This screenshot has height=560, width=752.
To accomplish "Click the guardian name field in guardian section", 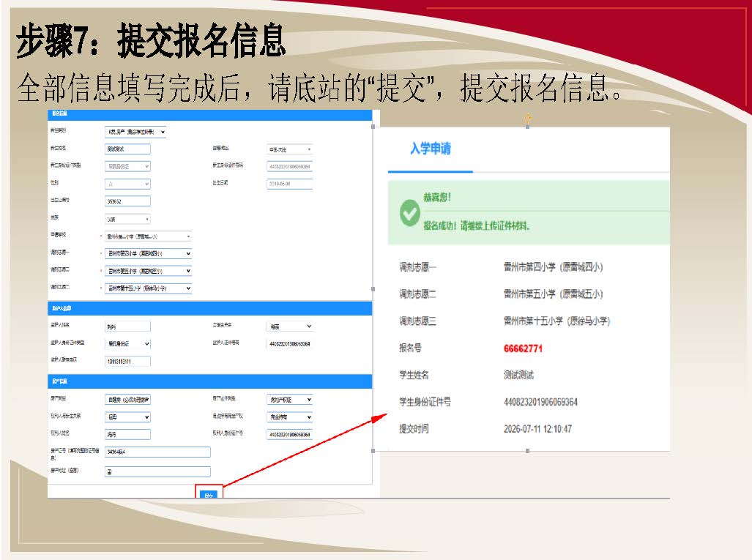I will (x=127, y=326).
